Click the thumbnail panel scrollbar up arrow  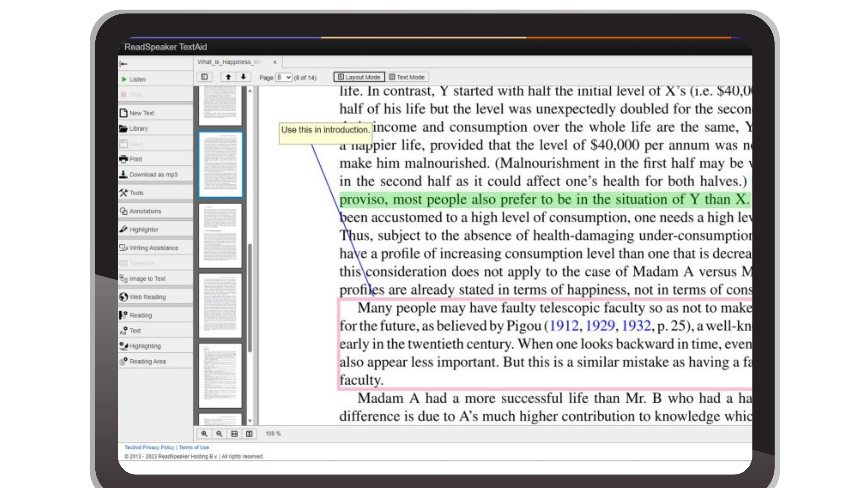click(x=250, y=91)
